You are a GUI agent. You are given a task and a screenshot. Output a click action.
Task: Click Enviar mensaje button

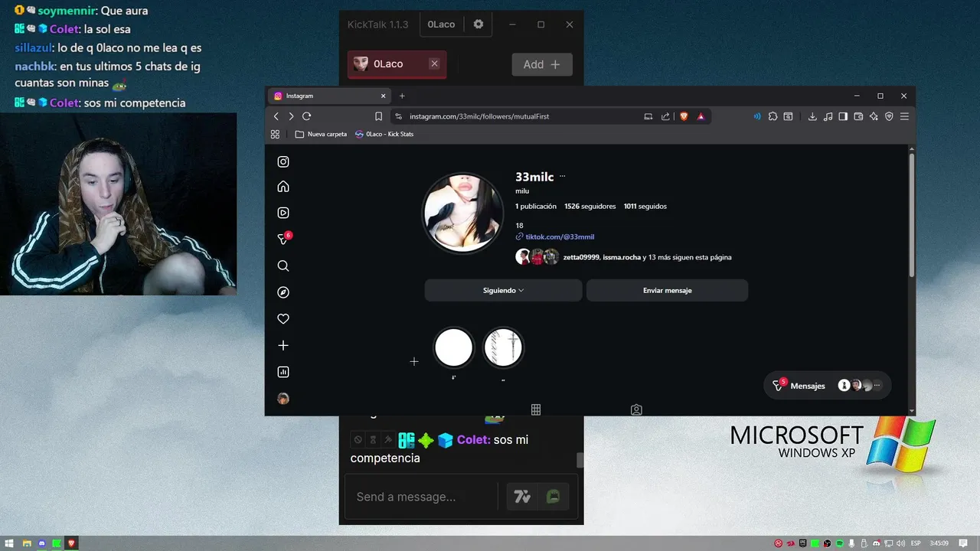click(x=667, y=290)
